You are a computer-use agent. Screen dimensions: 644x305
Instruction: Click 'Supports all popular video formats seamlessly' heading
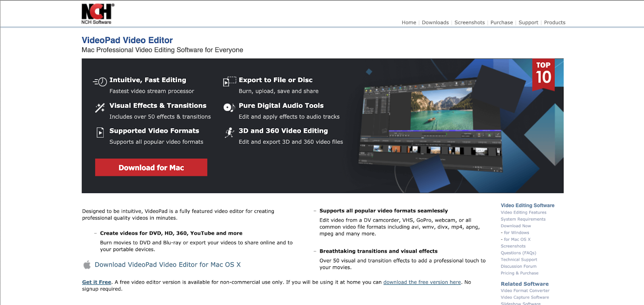[384, 211]
